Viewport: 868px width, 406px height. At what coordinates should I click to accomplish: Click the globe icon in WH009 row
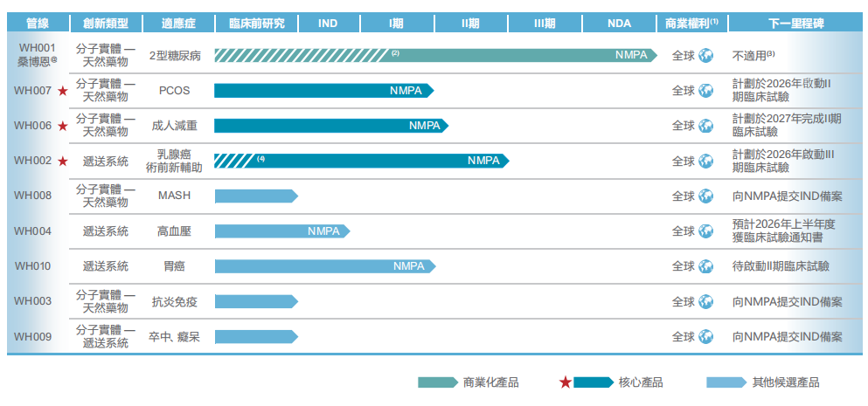click(705, 336)
